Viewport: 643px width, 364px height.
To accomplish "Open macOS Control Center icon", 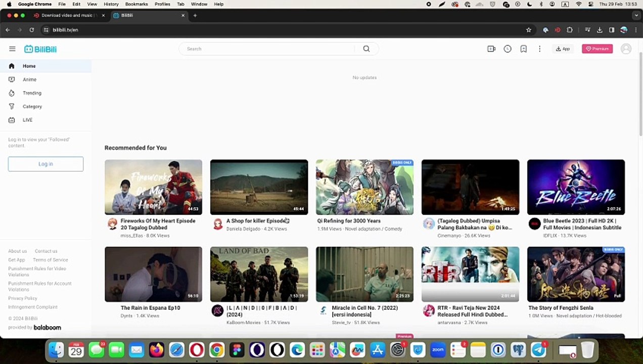I will pos(590,4).
